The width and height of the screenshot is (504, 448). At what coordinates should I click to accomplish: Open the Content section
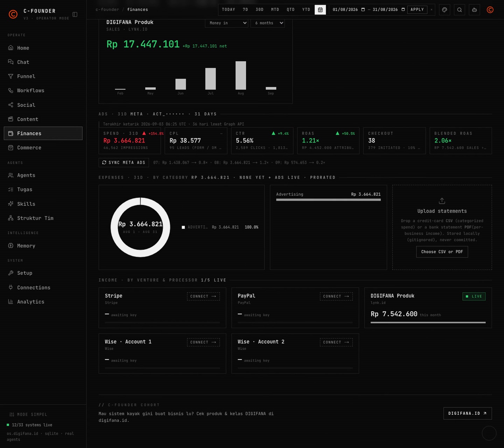tap(43, 119)
